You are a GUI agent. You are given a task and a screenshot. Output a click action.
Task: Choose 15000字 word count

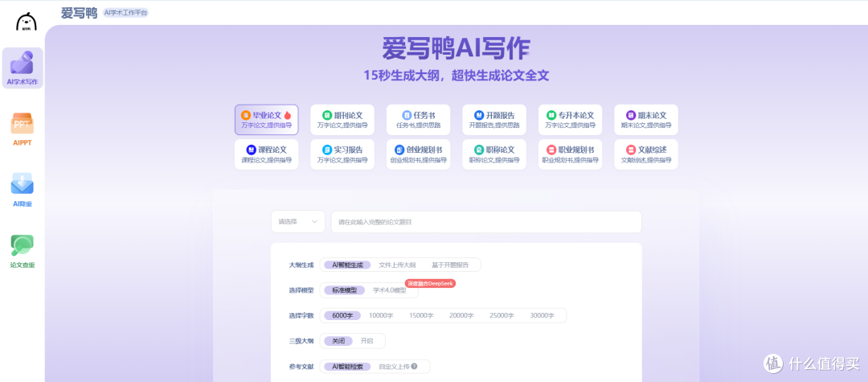(x=421, y=315)
